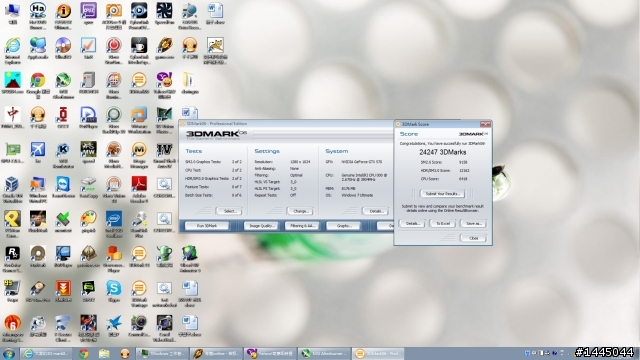Launch the 3DMark Vantage desktop shortcut
This screenshot has width=640, height=360.
pos(139,293)
